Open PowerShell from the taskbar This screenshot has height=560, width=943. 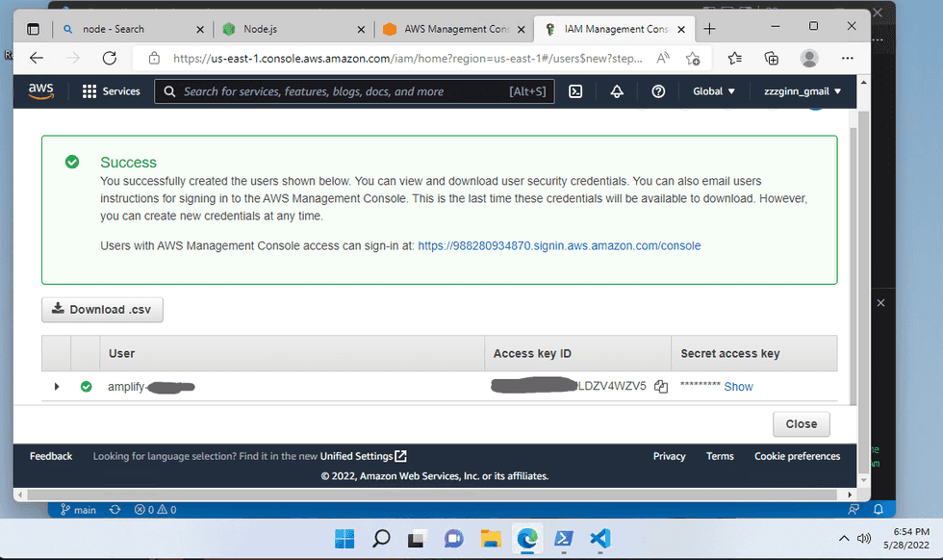564,538
